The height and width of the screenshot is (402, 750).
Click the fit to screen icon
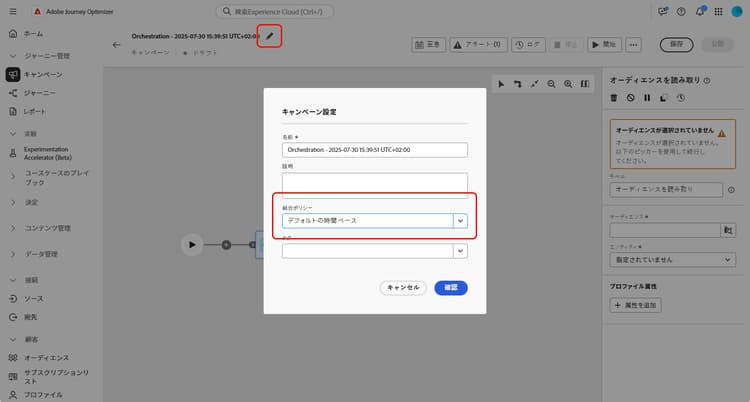point(534,84)
